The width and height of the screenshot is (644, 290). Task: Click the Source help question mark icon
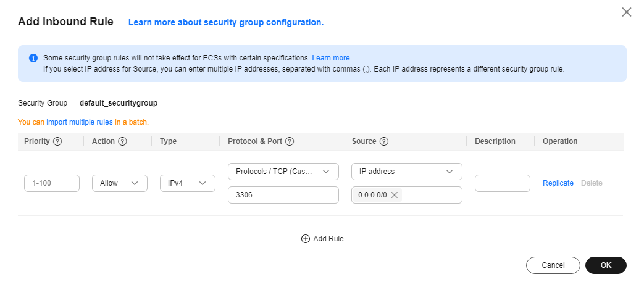click(x=384, y=141)
